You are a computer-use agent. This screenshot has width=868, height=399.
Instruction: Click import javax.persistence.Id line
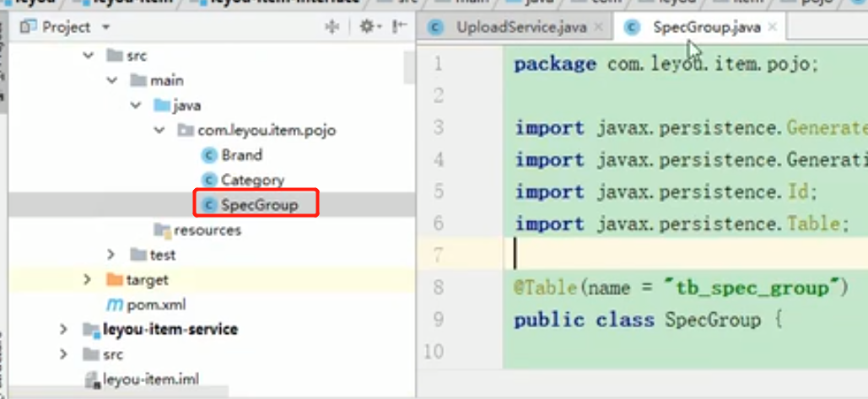pos(666,191)
